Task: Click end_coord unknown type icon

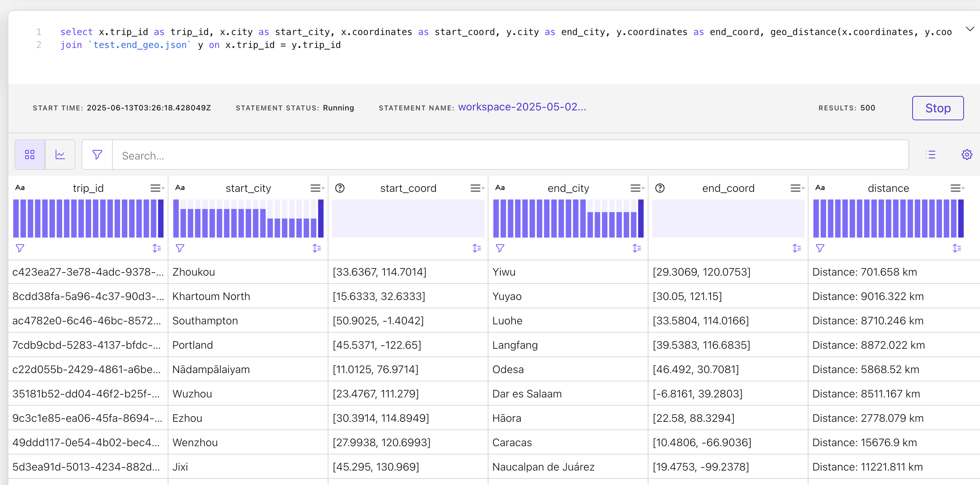Action: pyautogui.click(x=660, y=188)
